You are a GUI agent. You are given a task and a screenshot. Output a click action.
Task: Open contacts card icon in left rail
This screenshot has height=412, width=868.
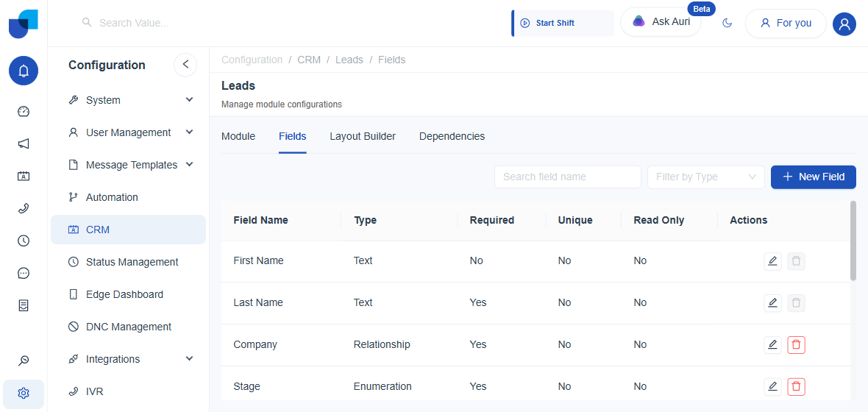[24, 176]
